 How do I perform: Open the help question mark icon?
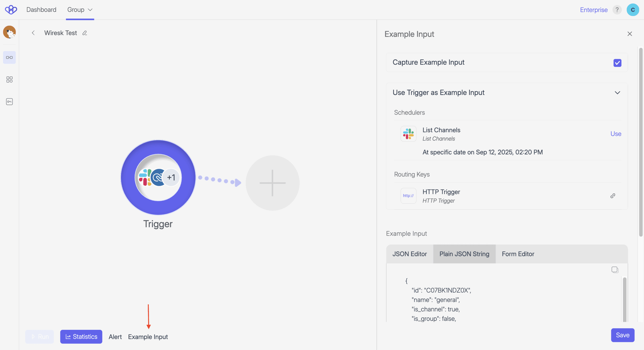point(617,10)
